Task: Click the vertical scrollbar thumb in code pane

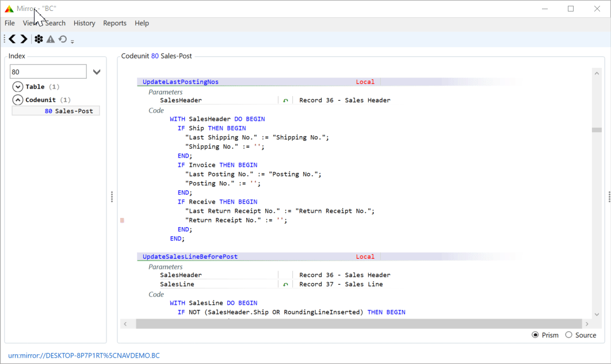Action: click(597, 130)
